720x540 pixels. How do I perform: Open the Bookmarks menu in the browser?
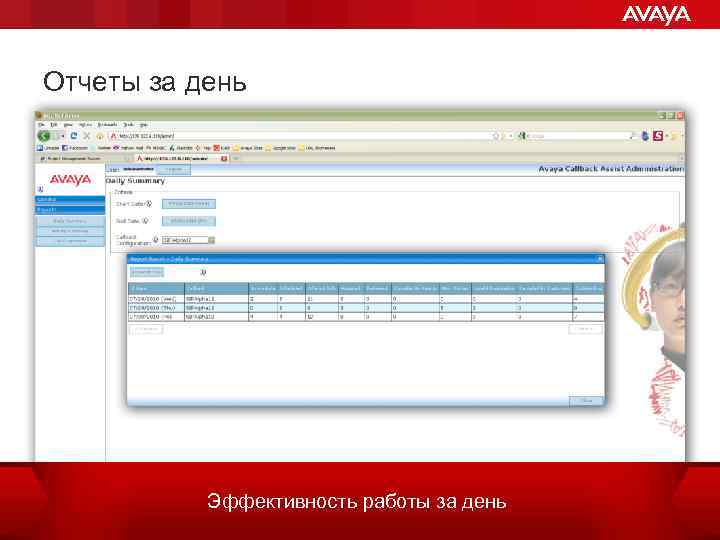click(x=107, y=124)
